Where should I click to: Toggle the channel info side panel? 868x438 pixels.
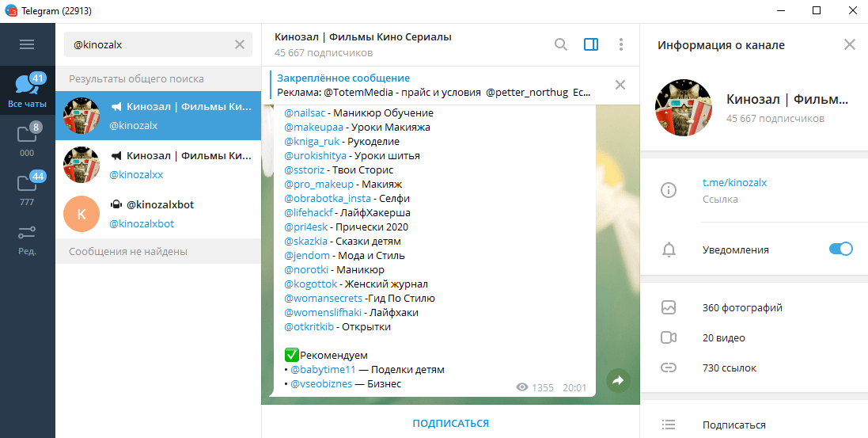coord(591,44)
